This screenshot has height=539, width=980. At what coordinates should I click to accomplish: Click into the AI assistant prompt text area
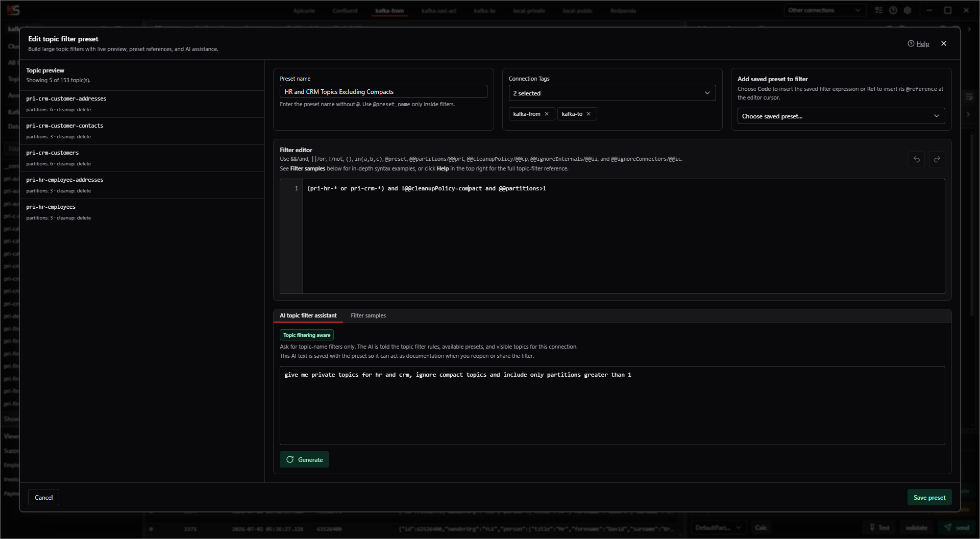tap(612, 405)
